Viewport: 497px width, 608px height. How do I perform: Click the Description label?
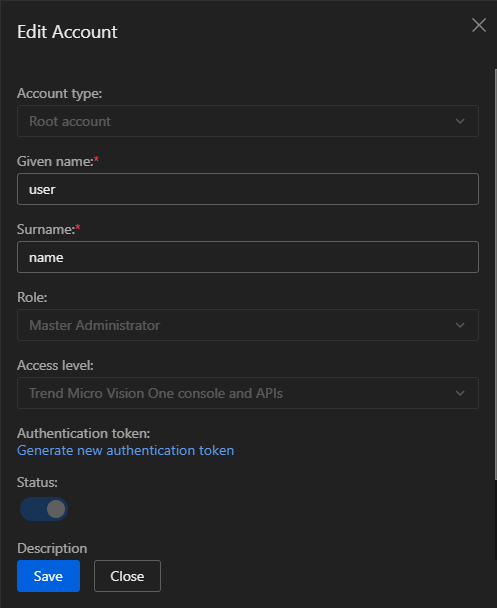[52, 548]
